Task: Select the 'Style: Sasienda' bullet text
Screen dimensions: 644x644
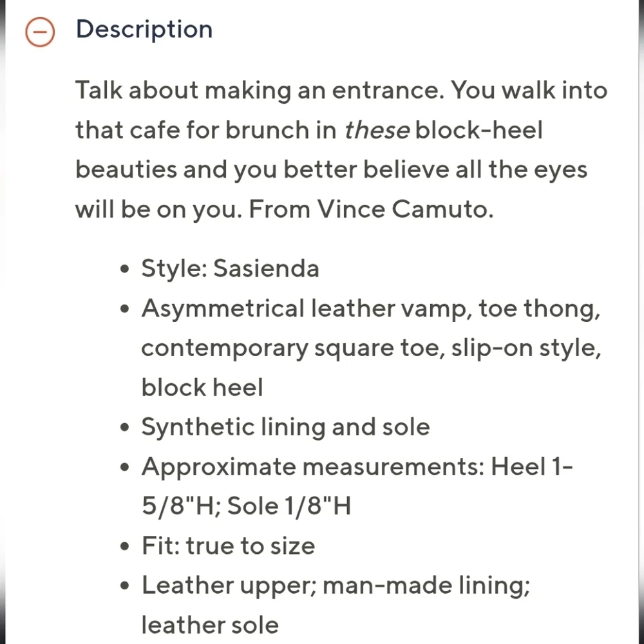Action: pos(230,268)
